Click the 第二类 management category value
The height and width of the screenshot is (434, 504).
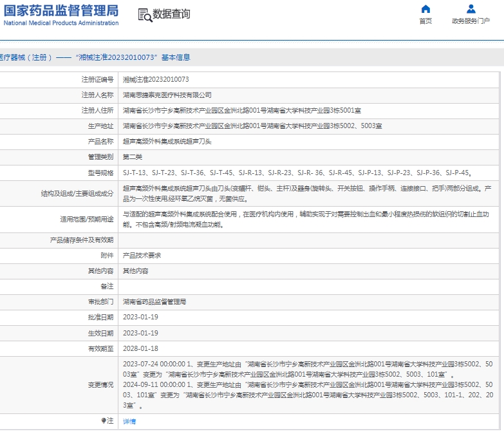(x=133, y=157)
